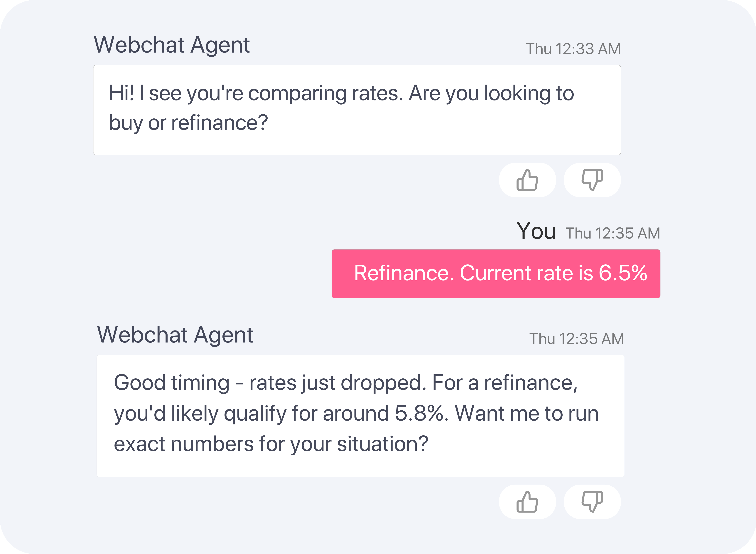This screenshot has height=554, width=756.
Task: Click the 'Are you looking to' phrase
Action: pyautogui.click(x=491, y=93)
